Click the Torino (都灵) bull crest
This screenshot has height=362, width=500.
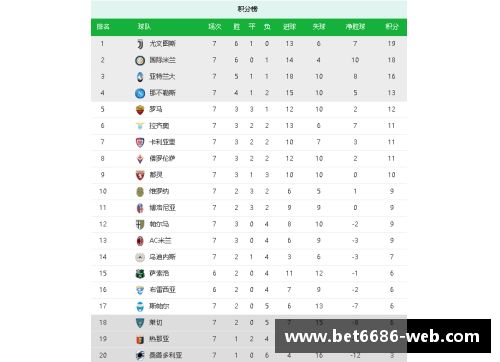140,175
